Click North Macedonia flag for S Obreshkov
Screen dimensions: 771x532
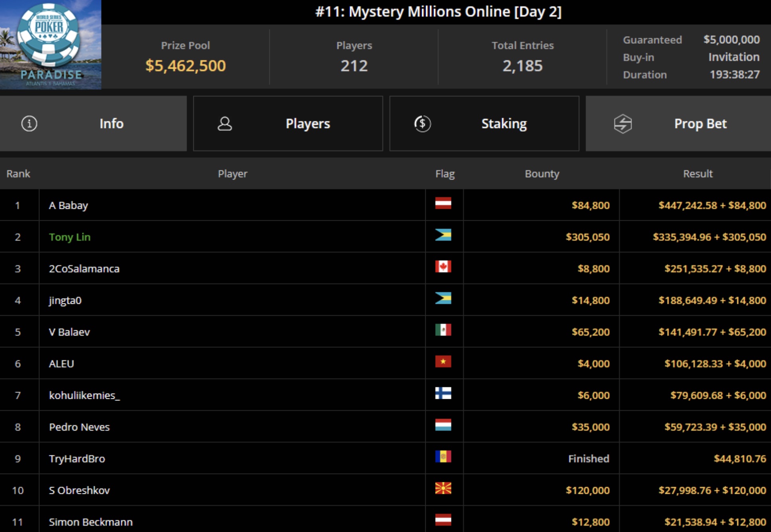click(443, 488)
